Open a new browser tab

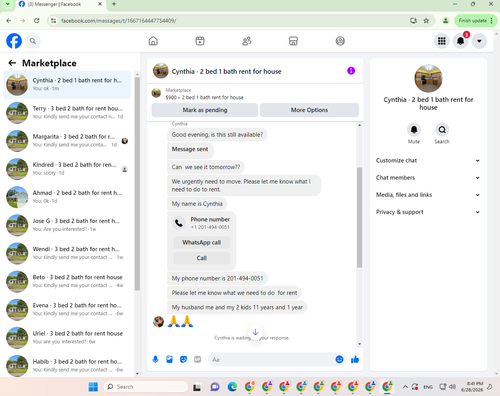tap(114, 4)
